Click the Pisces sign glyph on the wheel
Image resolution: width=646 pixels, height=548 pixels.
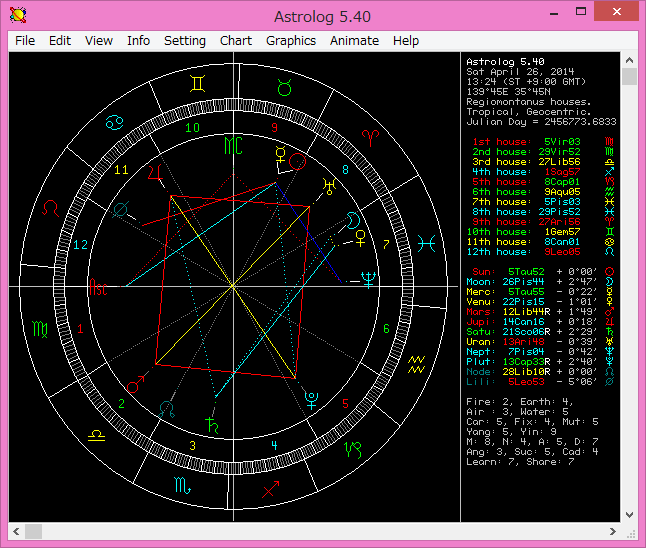coord(426,244)
